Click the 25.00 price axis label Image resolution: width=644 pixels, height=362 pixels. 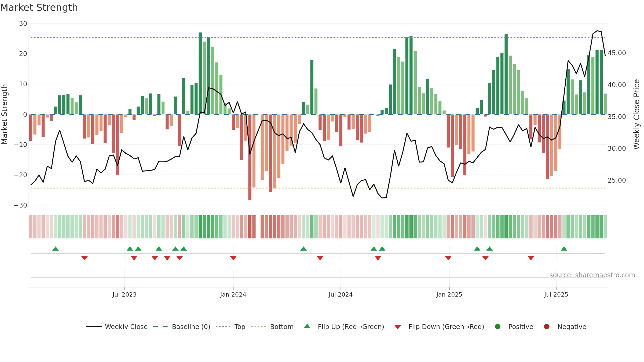coord(617,180)
